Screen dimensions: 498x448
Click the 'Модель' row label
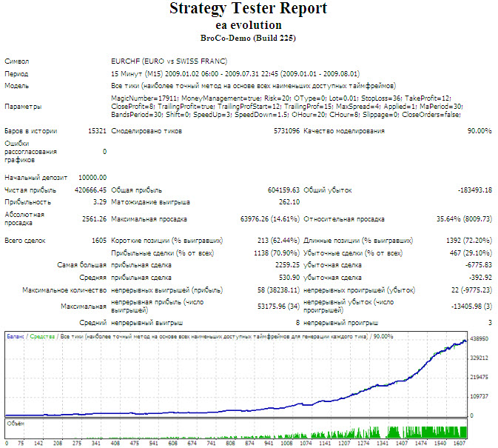point(16,86)
